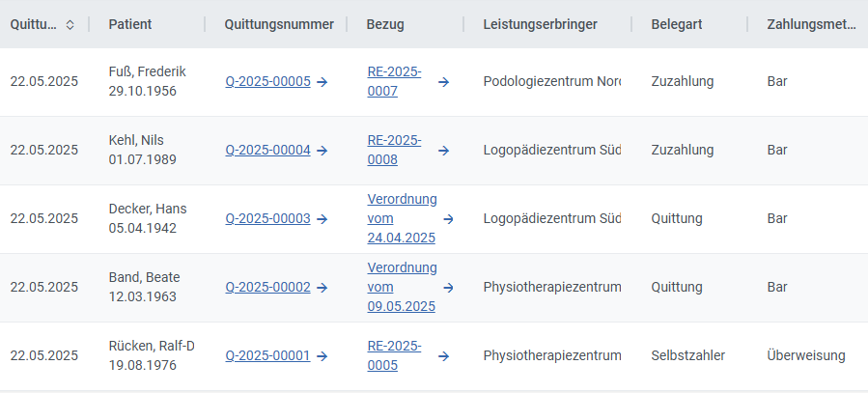The width and height of the screenshot is (868, 393).
Task: Click the Leistungserbringer column header
Action: (x=541, y=24)
